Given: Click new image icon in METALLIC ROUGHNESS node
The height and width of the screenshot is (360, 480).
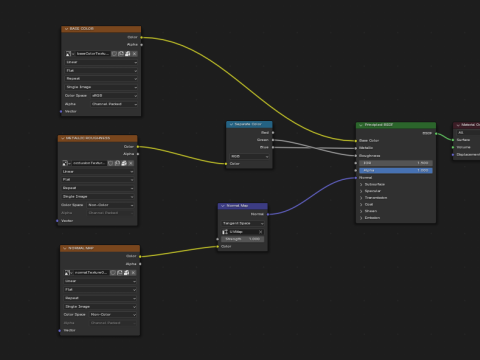Looking at the screenshot, I should click(117, 163).
